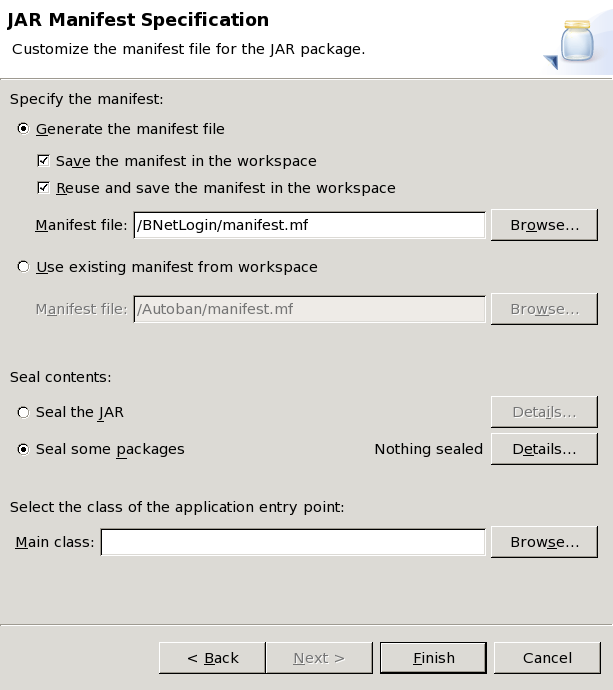
Task: Click disabled Browse button for existing manifest
Action: coord(544,309)
